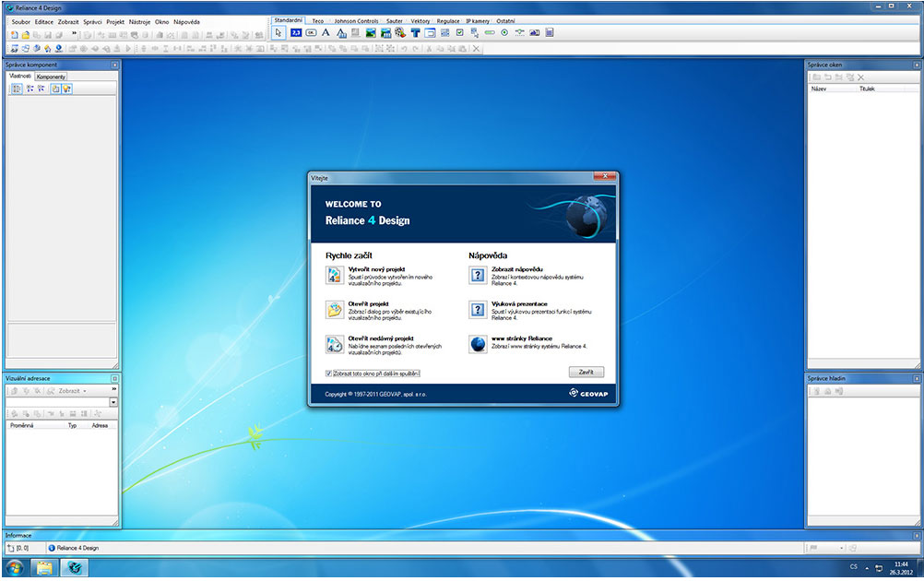Click the house icon in second toolbar row
Screen dimensions: 924x581
tap(48, 48)
